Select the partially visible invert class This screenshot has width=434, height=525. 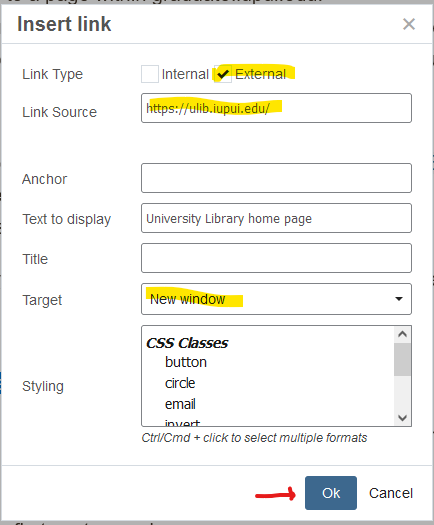click(x=183, y=423)
